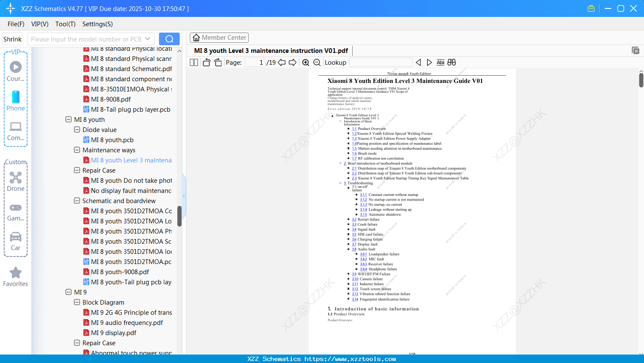
Task: Open MI 8 youth-Tail plug pcb layer file
Action: pyautogui.click(x=127, y=282)
